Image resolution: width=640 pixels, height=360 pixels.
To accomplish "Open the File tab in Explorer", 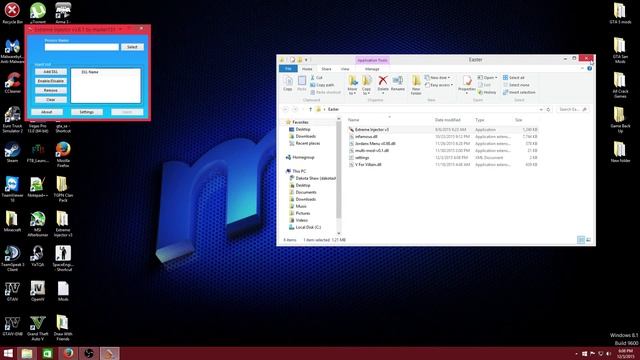I will coord(289,69).
